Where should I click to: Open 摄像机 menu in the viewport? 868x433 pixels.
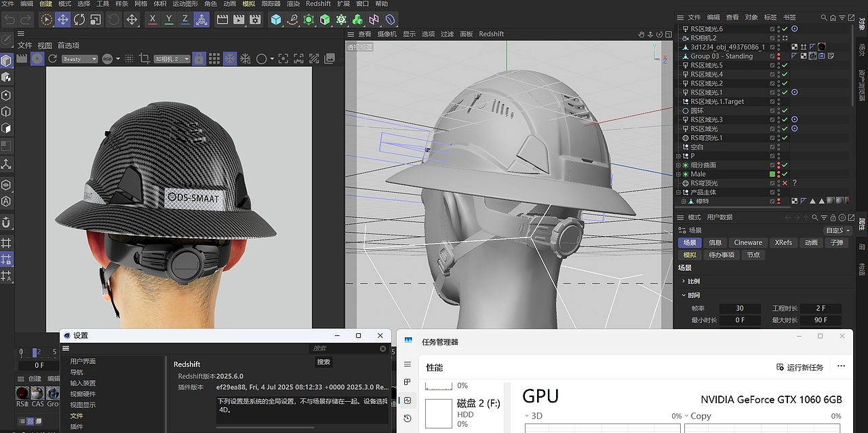(x=387, y=34)
